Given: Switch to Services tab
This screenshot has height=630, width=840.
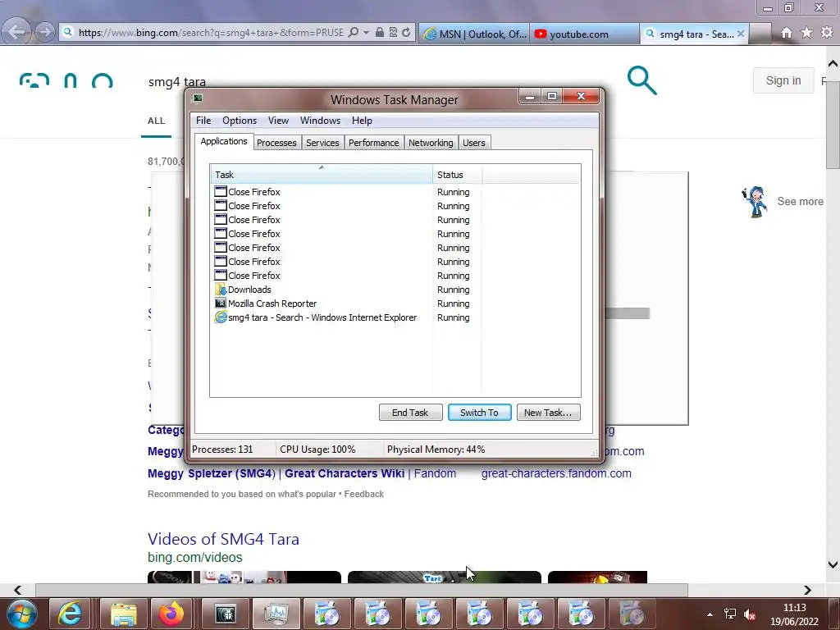Looking at the screenshot, I should click(x=322, y=143).
